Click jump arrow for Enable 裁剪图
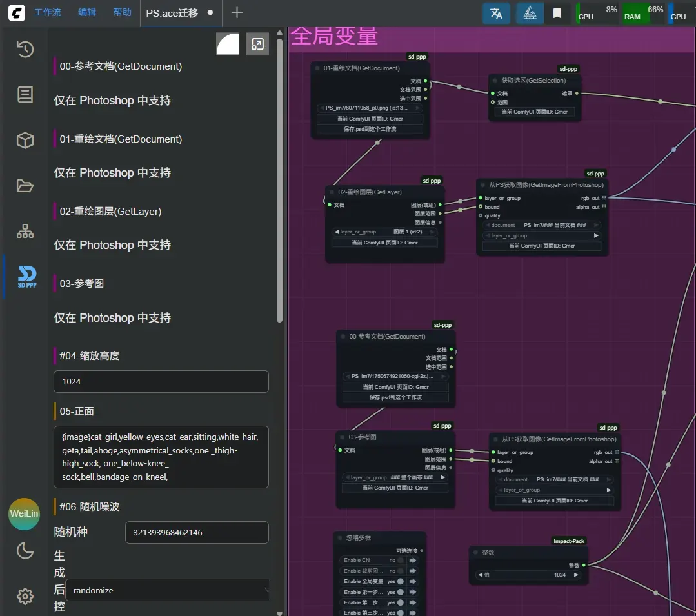 click(413, 571)
